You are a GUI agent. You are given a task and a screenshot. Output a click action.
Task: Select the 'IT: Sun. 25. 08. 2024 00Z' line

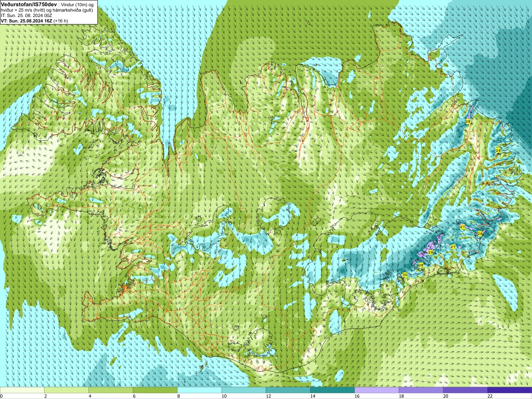click(x=26, y=15)
